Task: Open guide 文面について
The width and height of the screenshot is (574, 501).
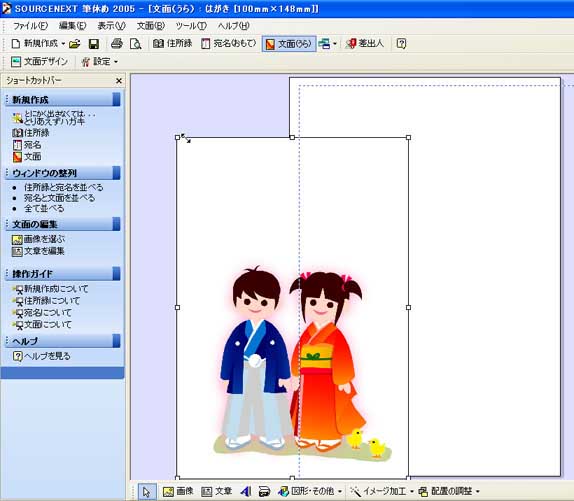Action: [42, 324]
